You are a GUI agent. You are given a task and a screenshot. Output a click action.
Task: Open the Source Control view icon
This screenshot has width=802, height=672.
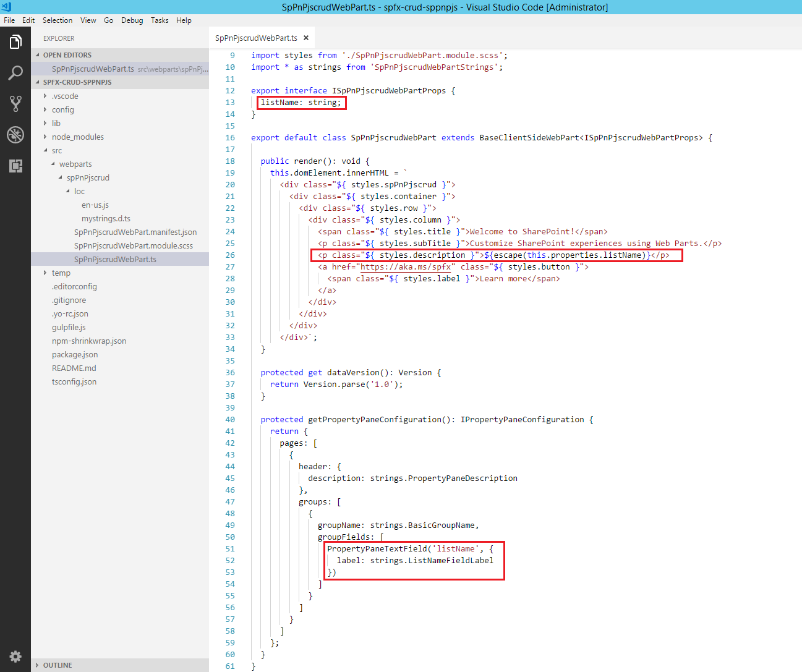(x=15, y=104)
